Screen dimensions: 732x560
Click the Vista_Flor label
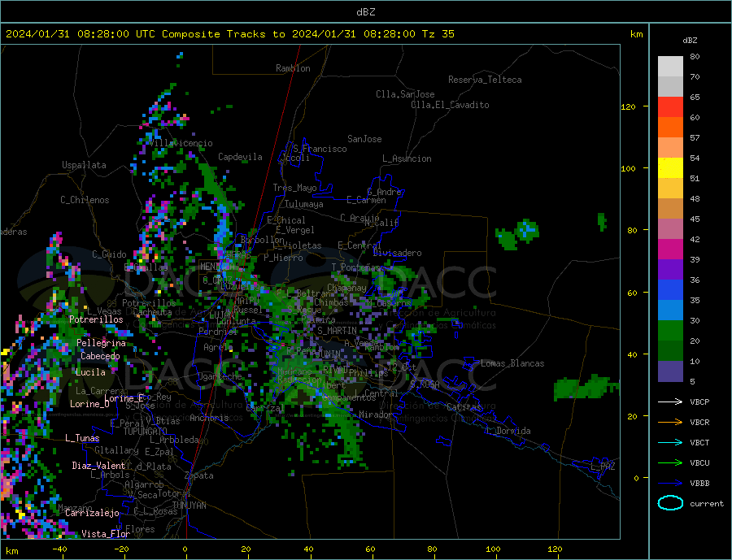click(x=106, y=534)
